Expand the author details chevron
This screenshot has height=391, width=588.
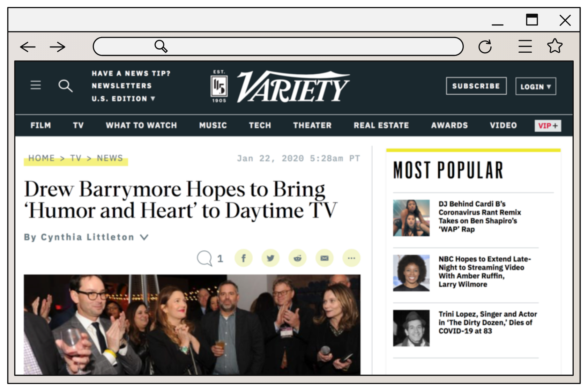click(x=144, y=237)
